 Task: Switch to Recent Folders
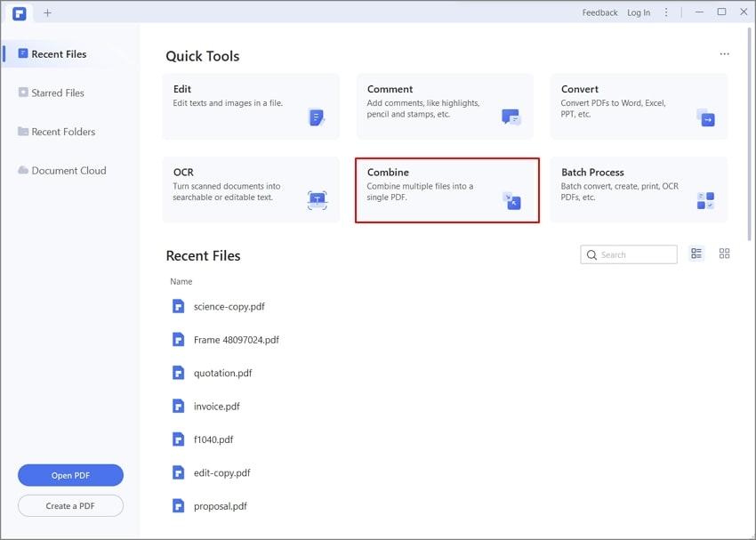point(62,132)
